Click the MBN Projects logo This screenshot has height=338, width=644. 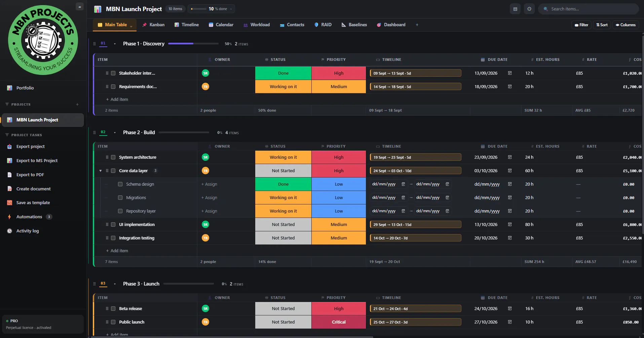(43, 40)
